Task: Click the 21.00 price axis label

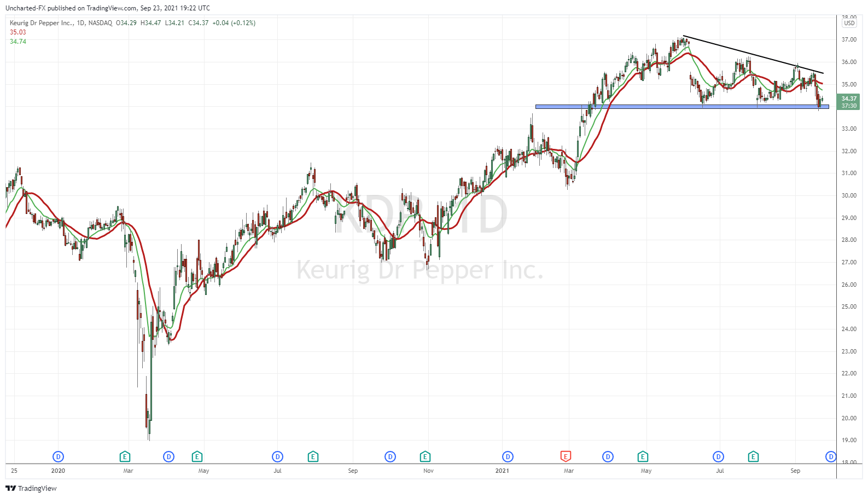Action: click(x=849, y=396)
